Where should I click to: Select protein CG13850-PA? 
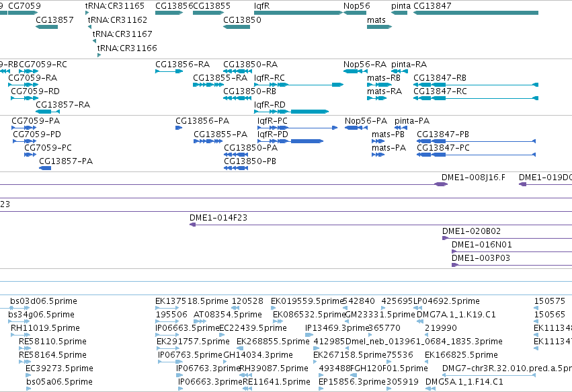pos(251,148)
